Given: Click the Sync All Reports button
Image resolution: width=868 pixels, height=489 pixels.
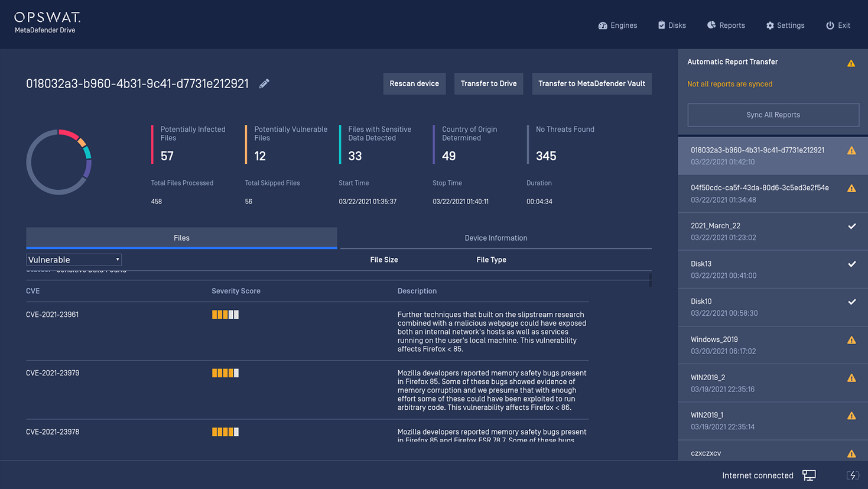Looking at the screenshot, I should pos(773,115).
